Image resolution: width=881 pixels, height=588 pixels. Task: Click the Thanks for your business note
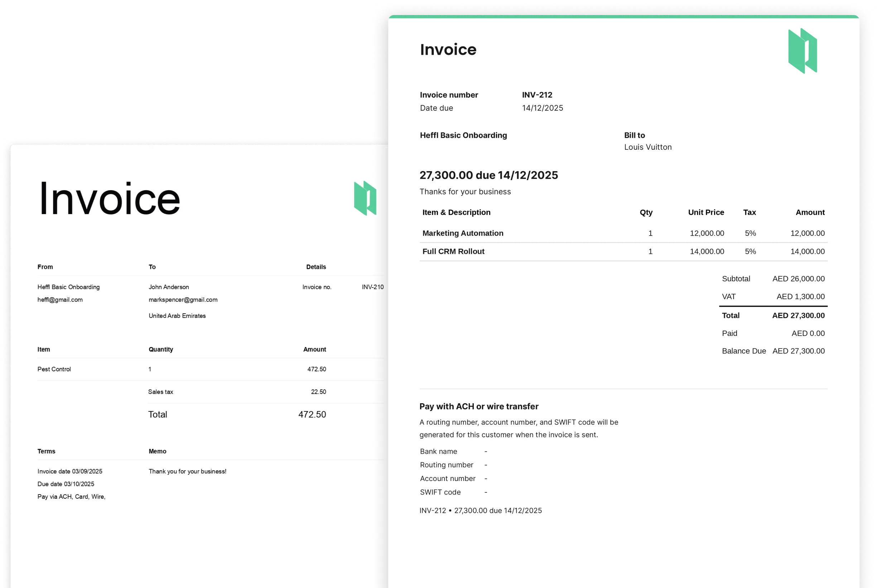click(x=465, y=192)
